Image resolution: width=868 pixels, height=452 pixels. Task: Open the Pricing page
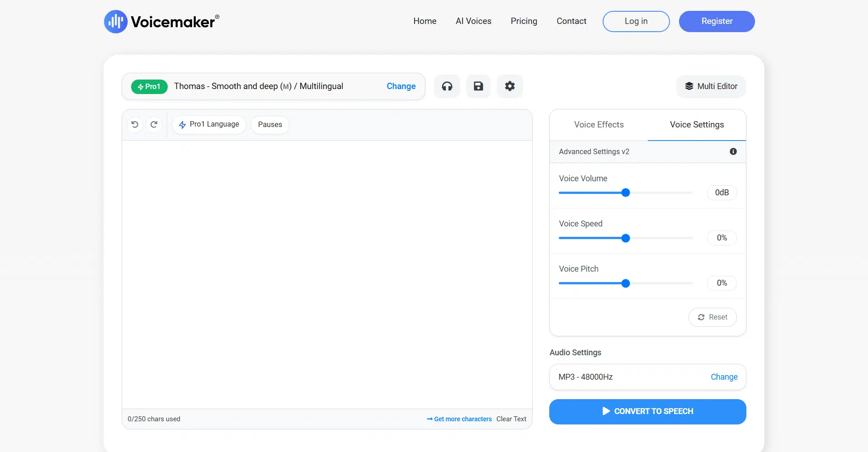pos(524,21)
